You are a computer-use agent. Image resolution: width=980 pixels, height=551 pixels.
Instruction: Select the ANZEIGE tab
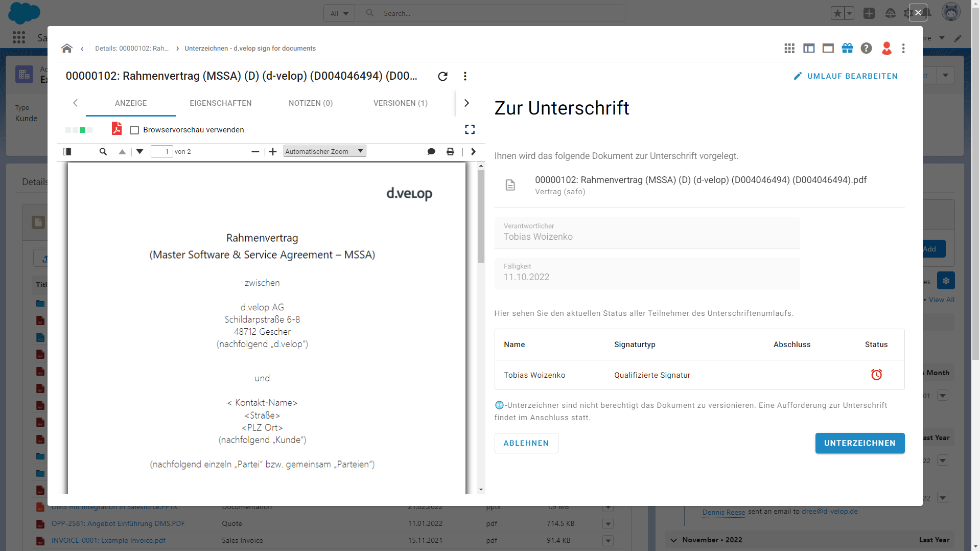(131, 103)
